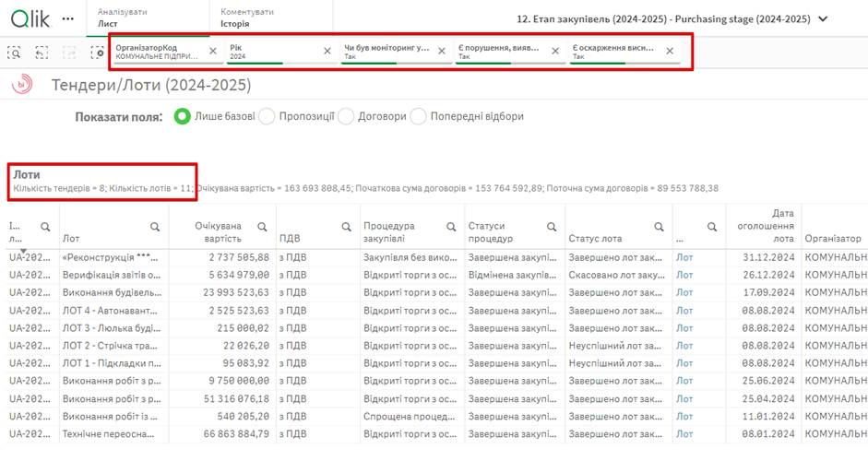Click the Qlik logo
The image size is (868, 461).
(30, 18)
